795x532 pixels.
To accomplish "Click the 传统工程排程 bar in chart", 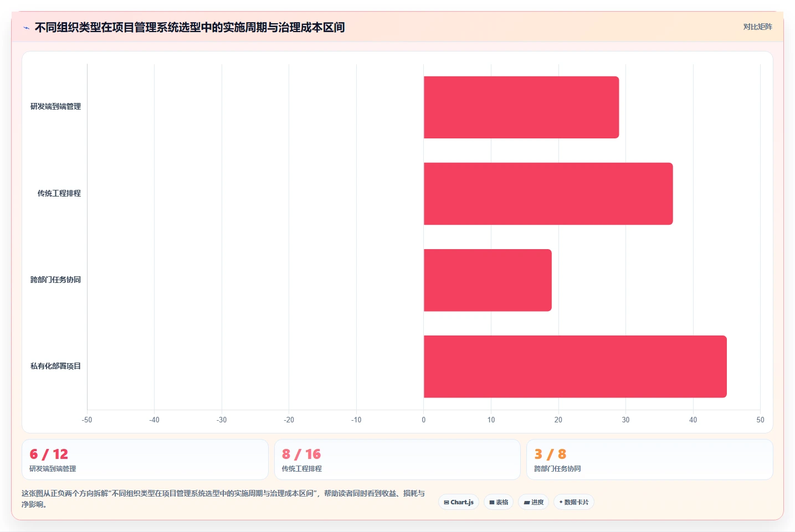I will point(548,194).
